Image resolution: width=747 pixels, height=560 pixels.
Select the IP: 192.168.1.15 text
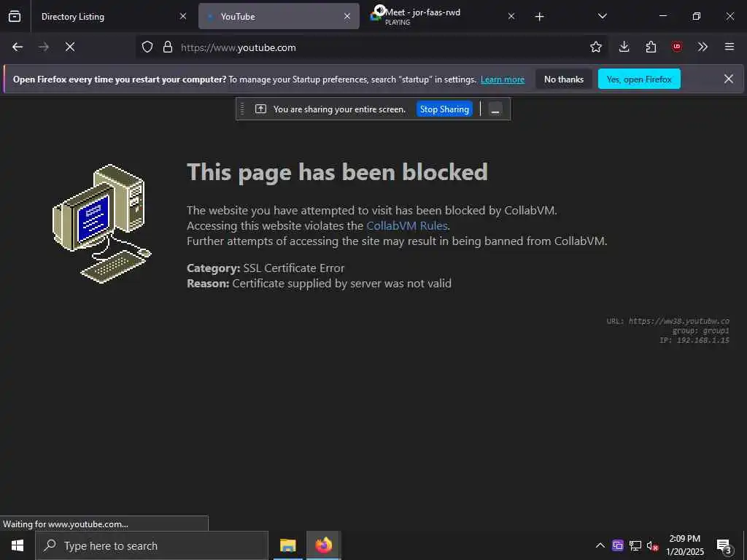(694, 340)
